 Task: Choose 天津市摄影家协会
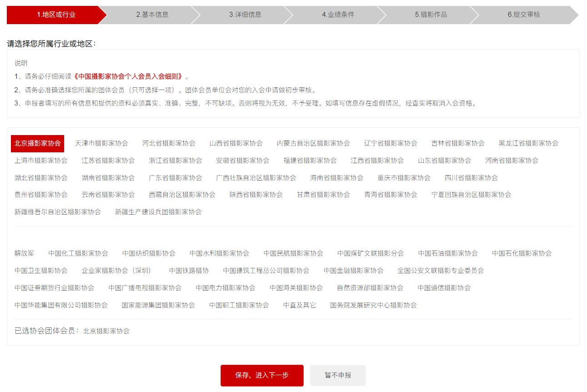pyautogui.click(x=101, y=143)
